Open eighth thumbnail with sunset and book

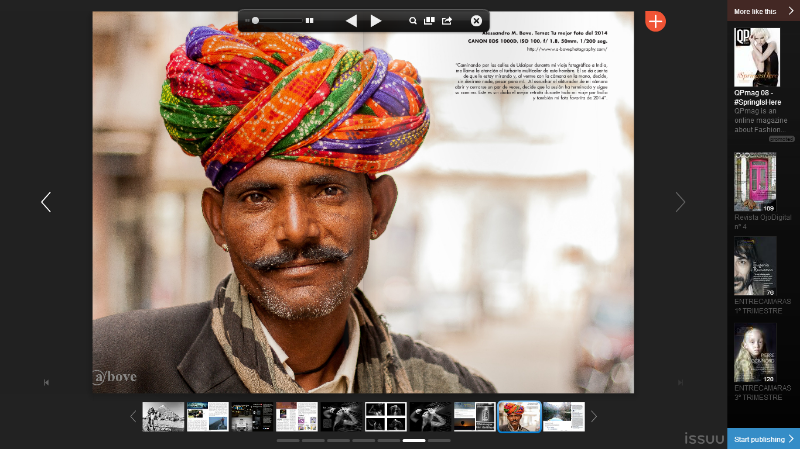[x=474, y=416]
